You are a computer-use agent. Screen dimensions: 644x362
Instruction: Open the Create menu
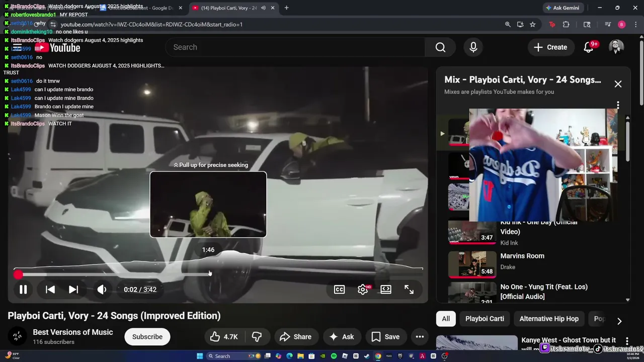(551, 47)
